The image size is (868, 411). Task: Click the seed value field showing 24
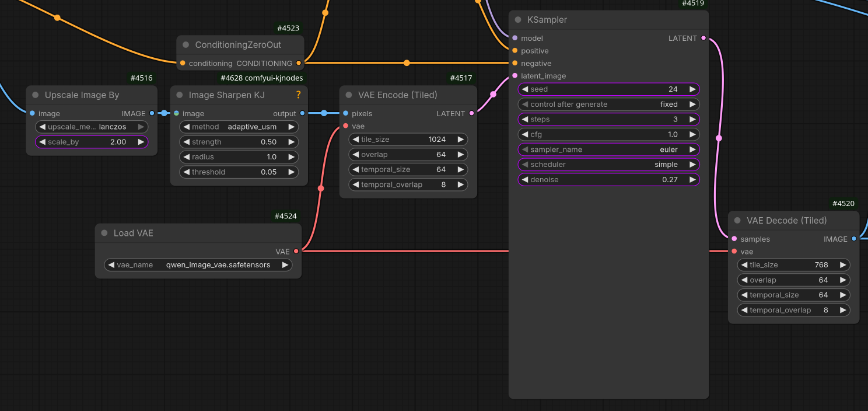point(608,89)
